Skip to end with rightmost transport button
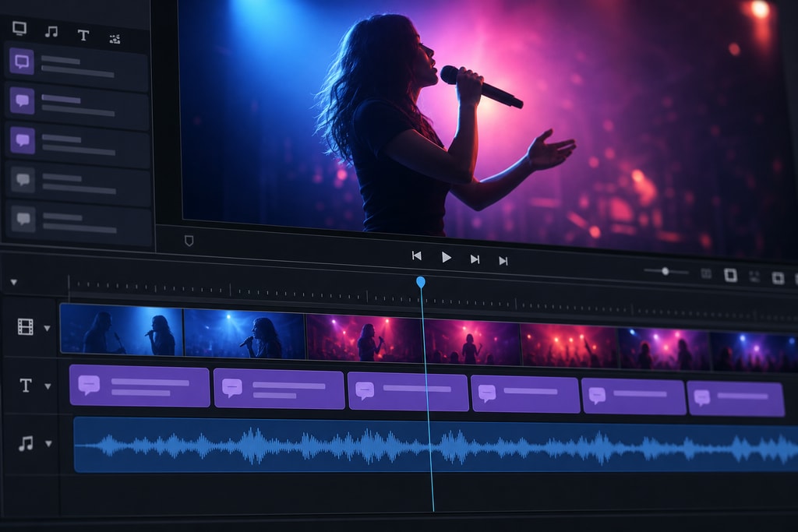 click(x=503, y=261)
